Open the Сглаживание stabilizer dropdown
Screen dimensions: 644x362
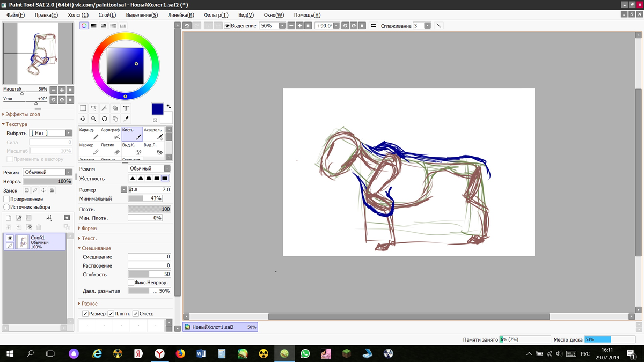[x=427, y=26]
